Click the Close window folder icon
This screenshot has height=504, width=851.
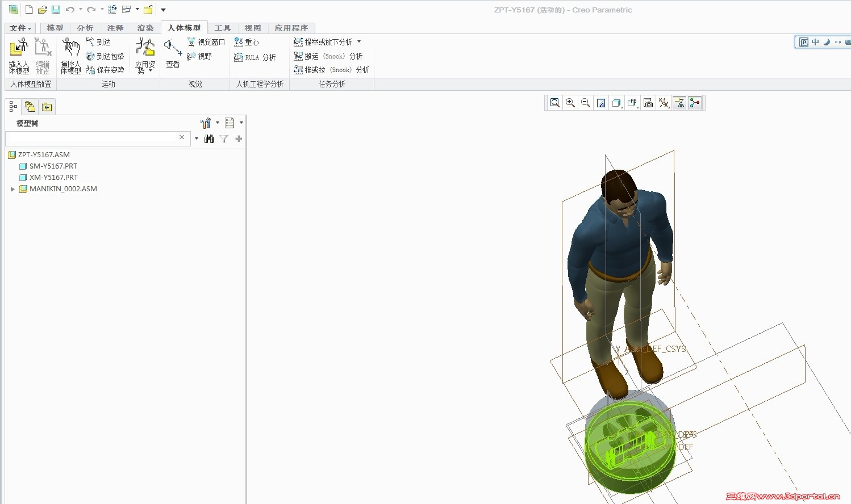(x=148, y=10)
